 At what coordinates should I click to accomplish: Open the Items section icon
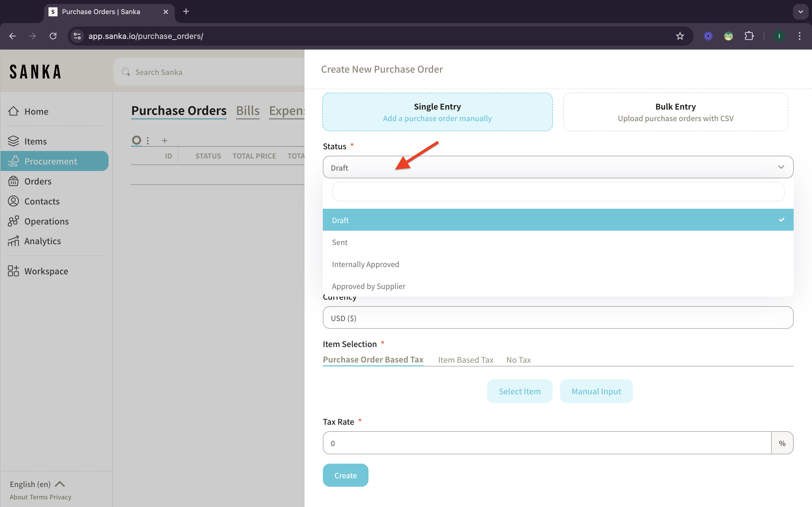[14, 141]
